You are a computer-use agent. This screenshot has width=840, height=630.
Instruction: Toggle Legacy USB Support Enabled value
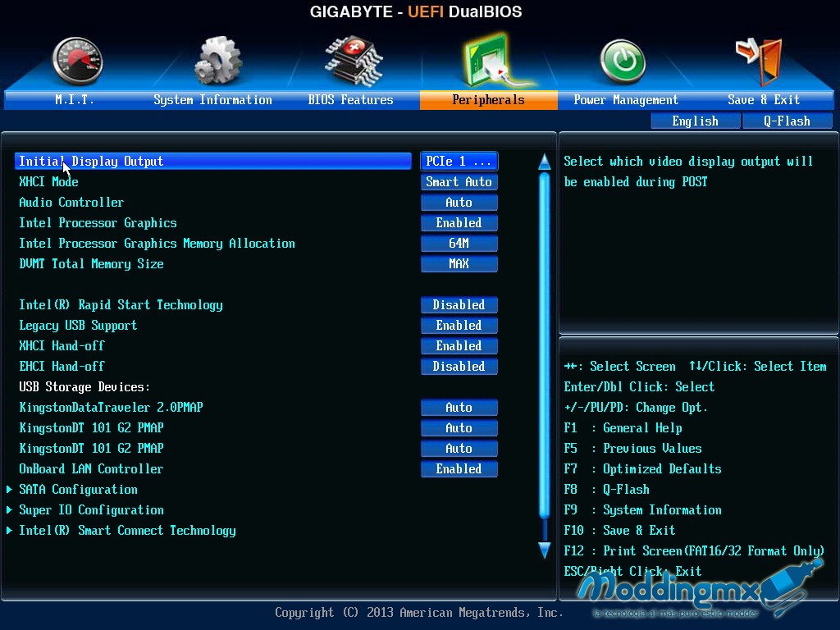[x=459, y=325]
